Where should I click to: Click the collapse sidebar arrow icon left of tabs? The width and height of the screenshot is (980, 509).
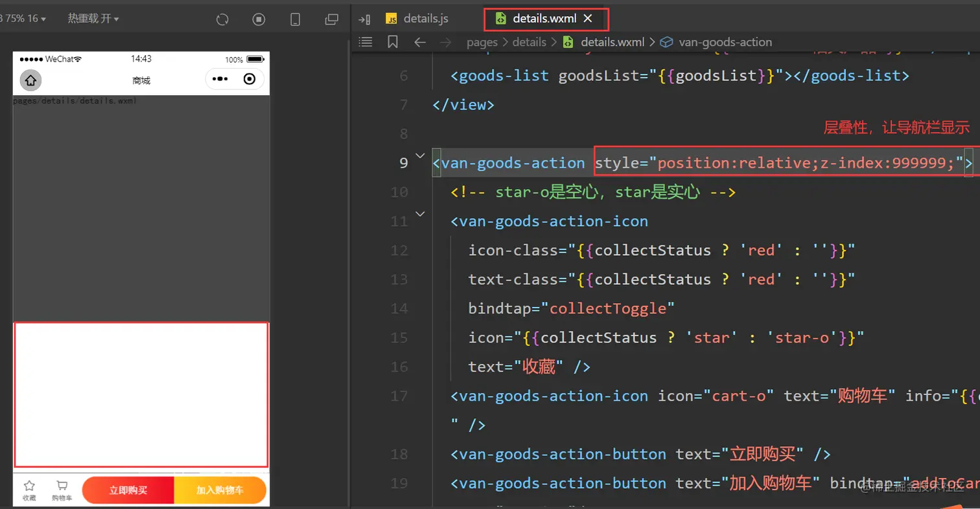tap(364, 19)
